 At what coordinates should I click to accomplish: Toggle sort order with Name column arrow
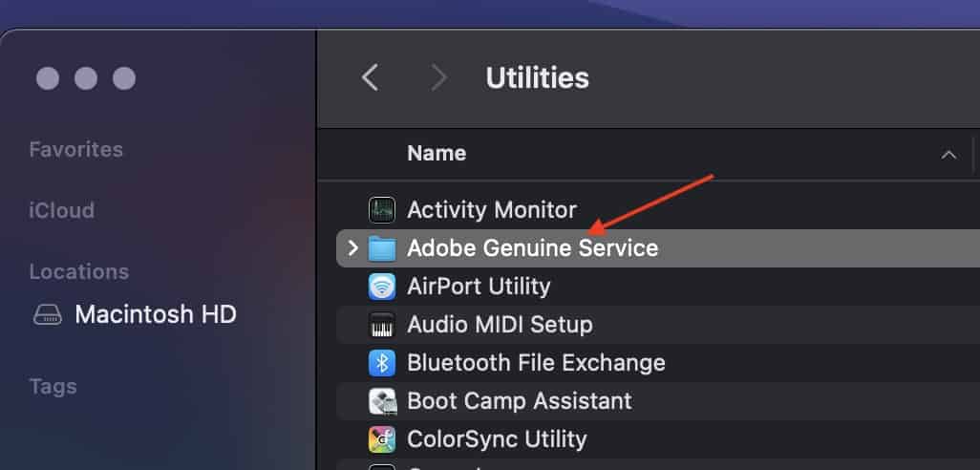pos(948,155)
